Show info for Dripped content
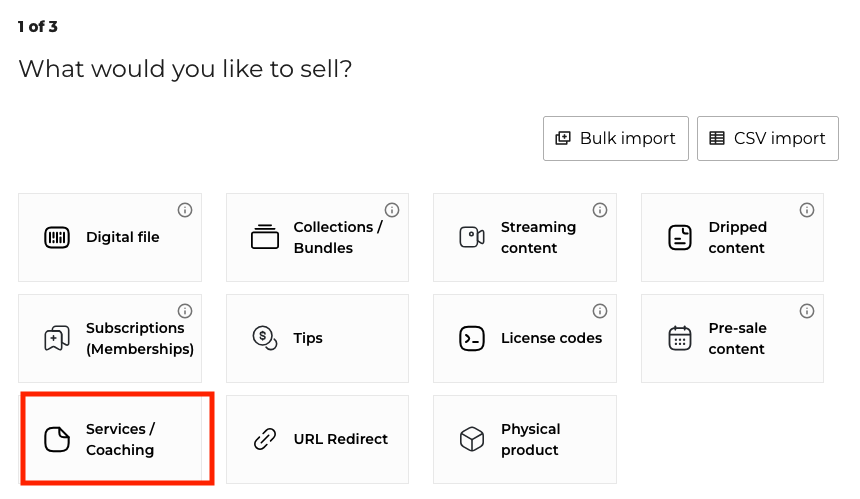The image size is (860, 499). tap(807, 210)
